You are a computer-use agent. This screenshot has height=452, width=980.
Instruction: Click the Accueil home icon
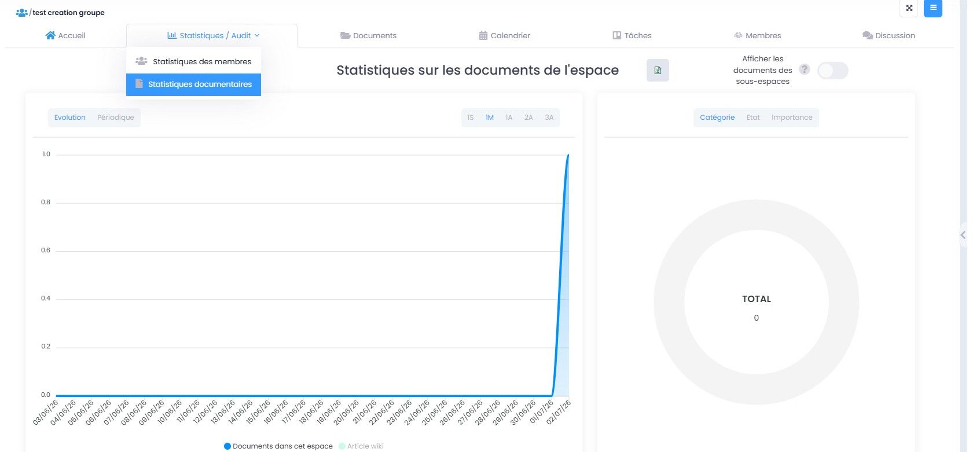50,35
